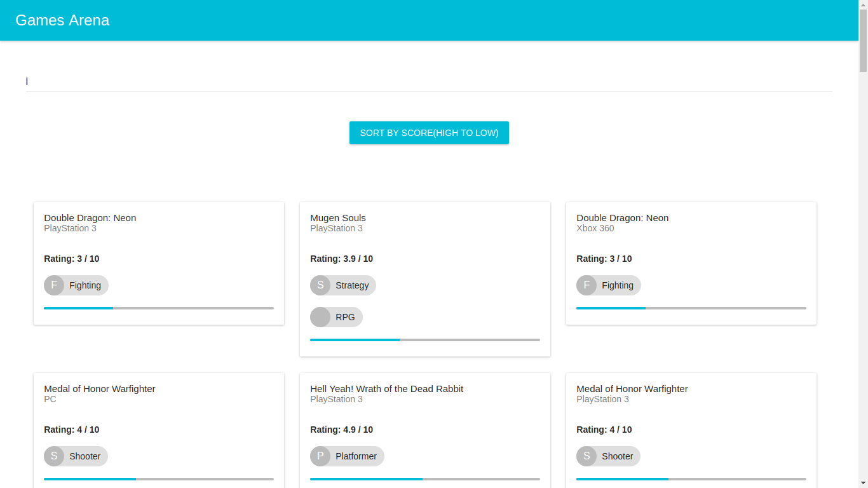Image resolution: width=868 pixels, height=488 pixels.
Task: Click blank avatar on the RPG chip
Action: pyautogui.click(x=320, y=317)
